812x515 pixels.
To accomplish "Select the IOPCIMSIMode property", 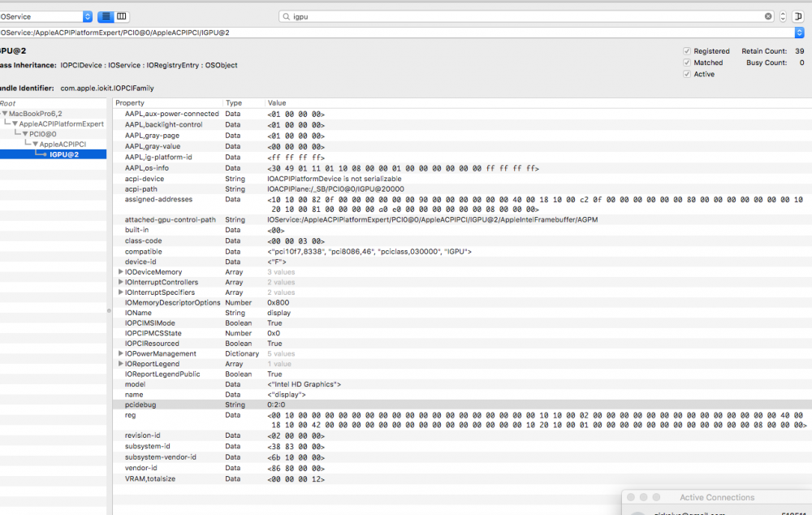I will pyautogui.click(x=462, y=322).
